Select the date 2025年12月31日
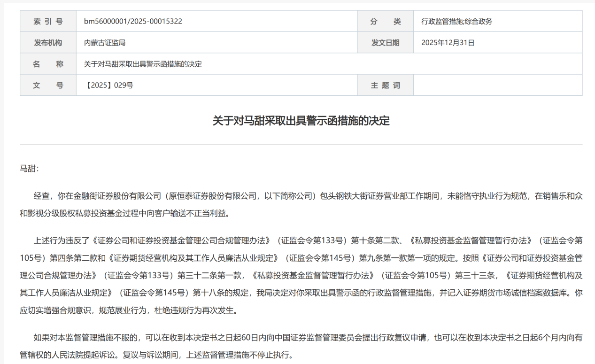 448,43
